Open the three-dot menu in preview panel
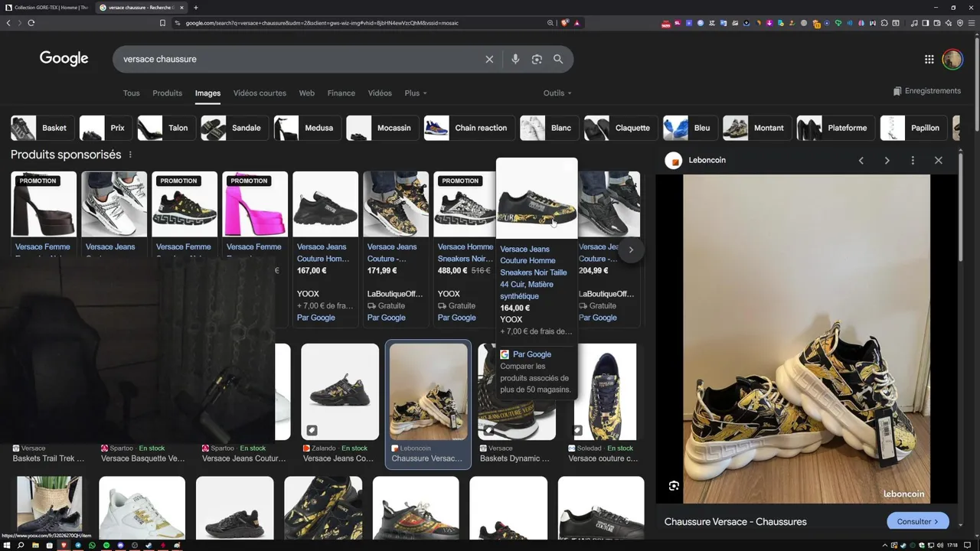Viewport: 980px width, 551px height. 913,161
